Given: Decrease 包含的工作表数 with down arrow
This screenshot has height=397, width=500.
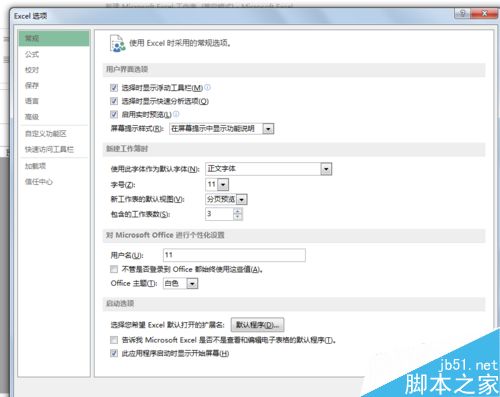Looking at the screenshot, I should [x=237, y=217].
